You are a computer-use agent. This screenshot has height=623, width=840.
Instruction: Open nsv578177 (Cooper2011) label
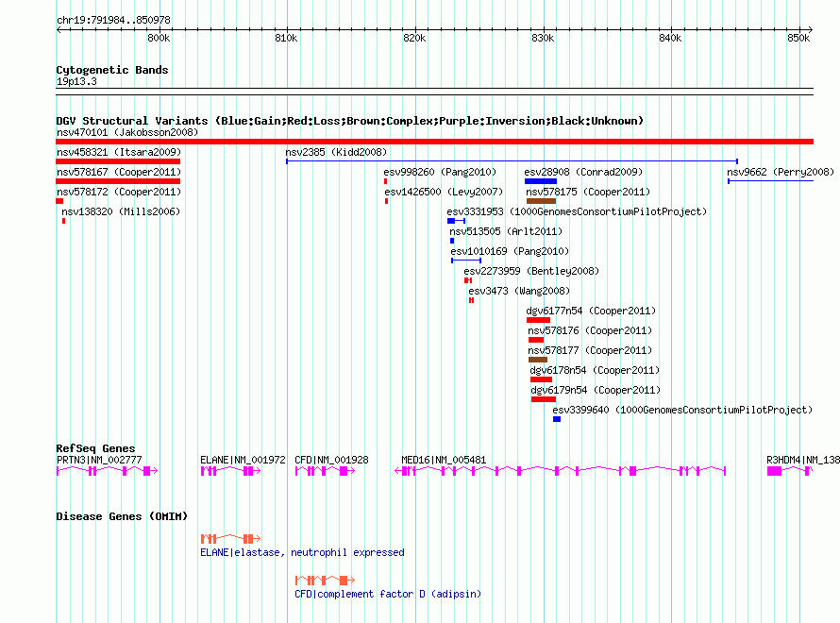590,350
